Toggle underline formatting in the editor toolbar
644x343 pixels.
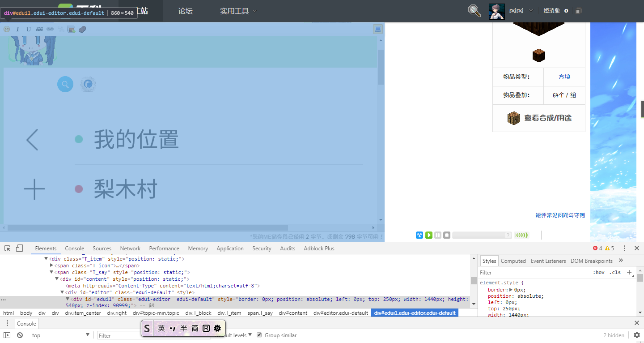point(28,29)
